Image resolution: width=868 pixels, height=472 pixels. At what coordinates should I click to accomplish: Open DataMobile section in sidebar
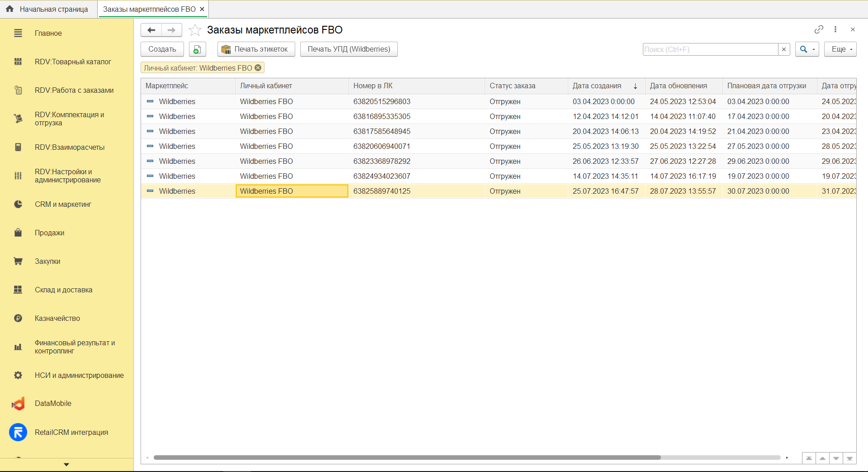[53, 404]
